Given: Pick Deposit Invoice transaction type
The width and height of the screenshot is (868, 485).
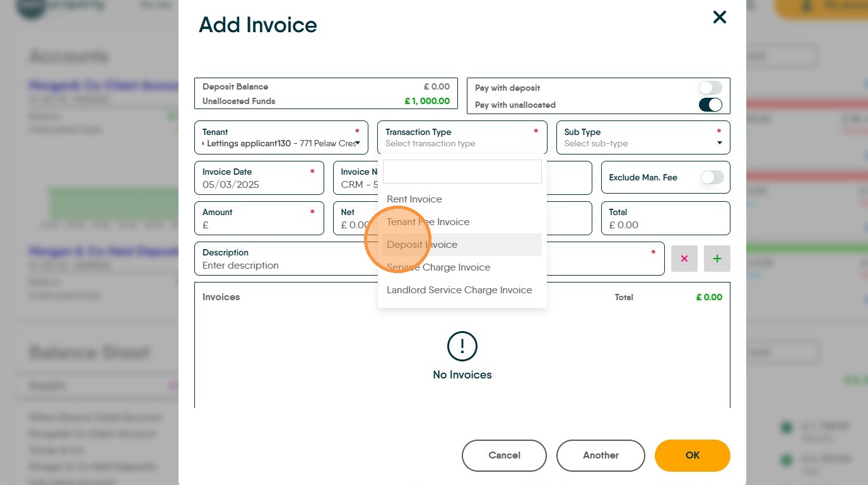Looking at the screenshot, I should [x=422, y=245].
